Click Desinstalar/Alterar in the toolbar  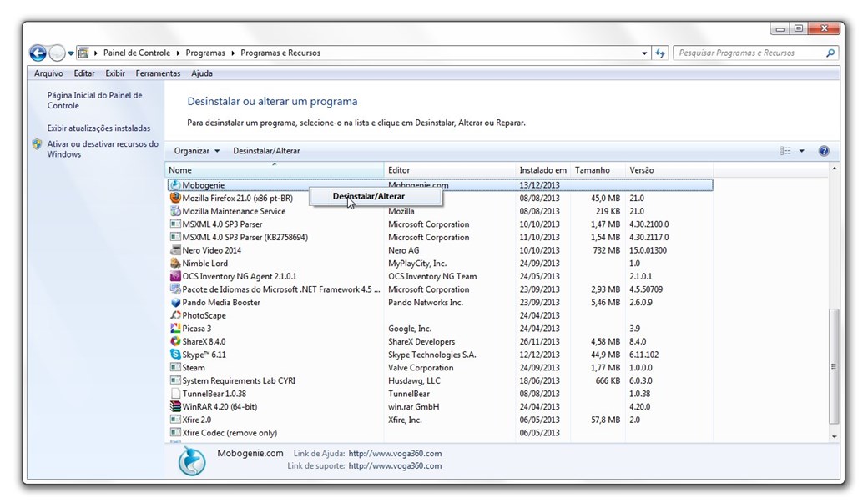tap(266, 151)
